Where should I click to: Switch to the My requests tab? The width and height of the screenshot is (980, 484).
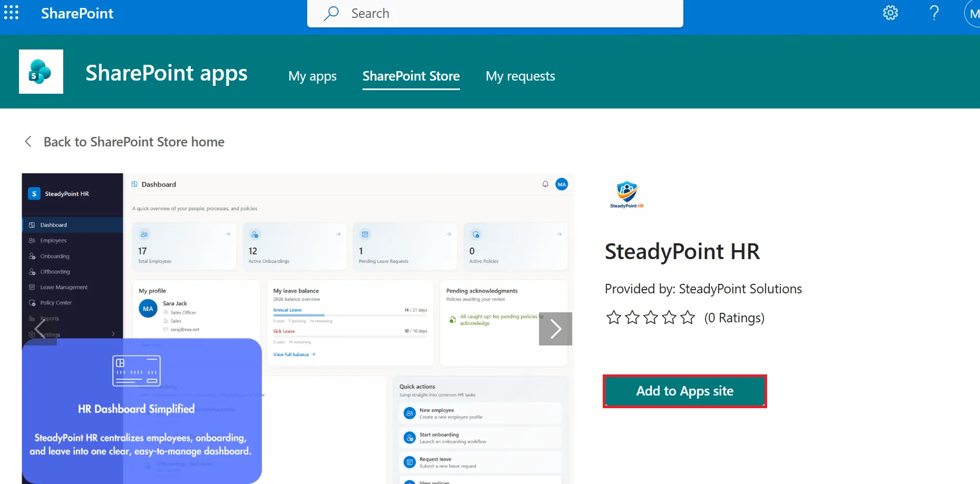[x=521, y=76]
